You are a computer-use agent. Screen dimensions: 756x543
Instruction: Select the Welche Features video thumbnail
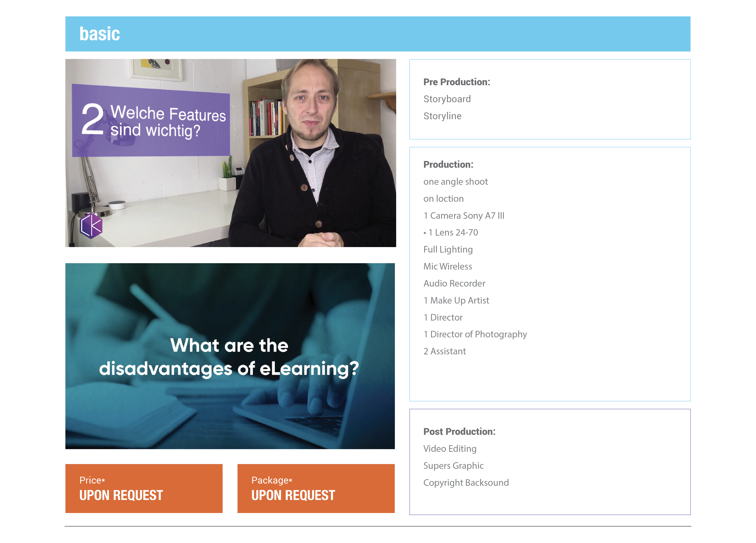[231, 153]
